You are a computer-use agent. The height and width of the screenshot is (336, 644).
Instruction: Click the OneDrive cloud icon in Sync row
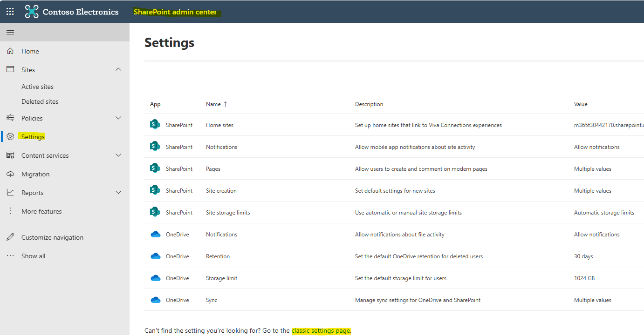click(156, 300)
